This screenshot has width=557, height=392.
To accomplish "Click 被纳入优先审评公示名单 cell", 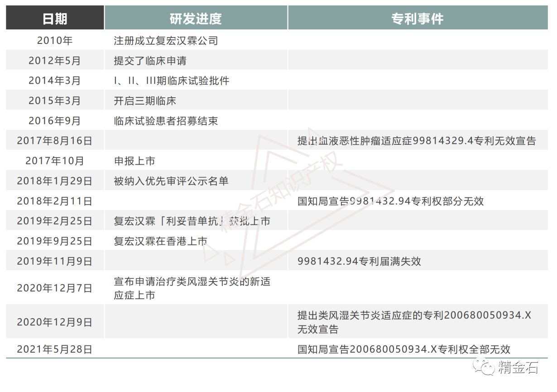I will click(x=196, y=181).
